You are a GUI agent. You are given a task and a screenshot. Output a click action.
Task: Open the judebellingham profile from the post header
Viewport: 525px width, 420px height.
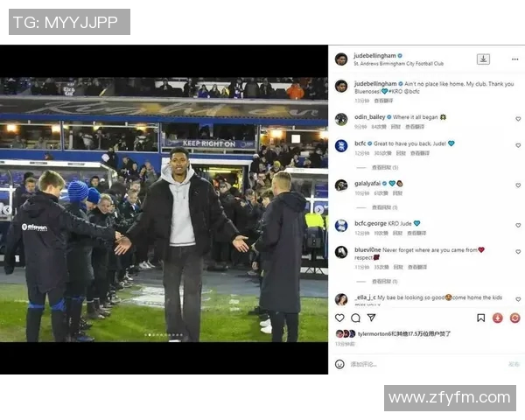pos(374,56)
